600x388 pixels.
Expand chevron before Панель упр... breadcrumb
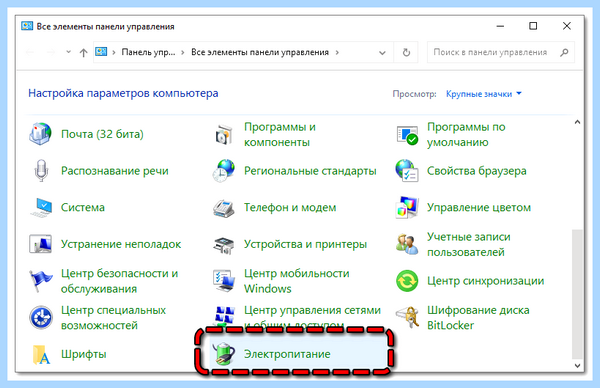[114, 52]
